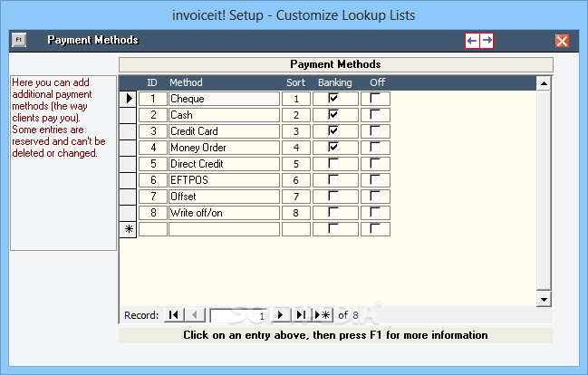588x375 pixels.
Task: Go to previous lookup list with left arrow
Action: (x=473, y=41)
